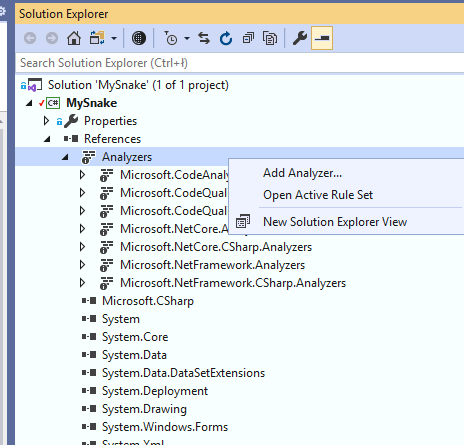464x445 pixels.
Task: Select the Properties folder
Action: [110, 121]
